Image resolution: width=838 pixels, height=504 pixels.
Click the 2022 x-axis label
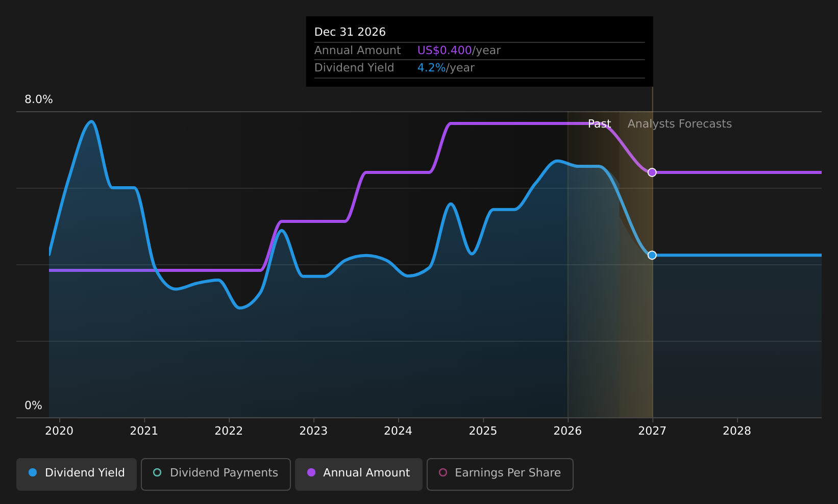coord(229,431)
